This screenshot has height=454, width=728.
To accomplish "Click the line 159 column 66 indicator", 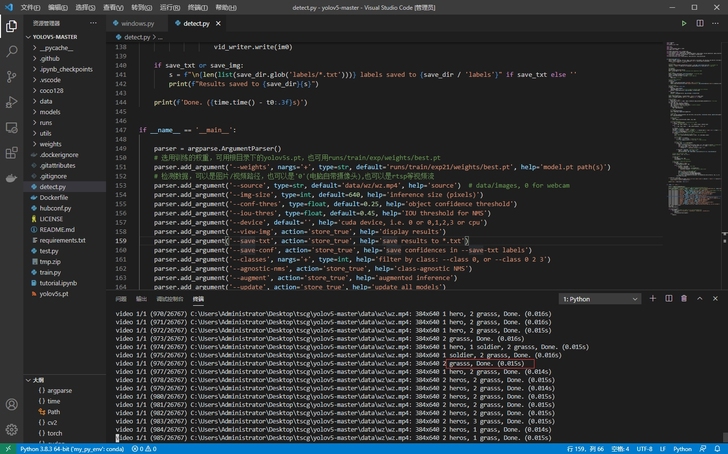I will (585, 449).
